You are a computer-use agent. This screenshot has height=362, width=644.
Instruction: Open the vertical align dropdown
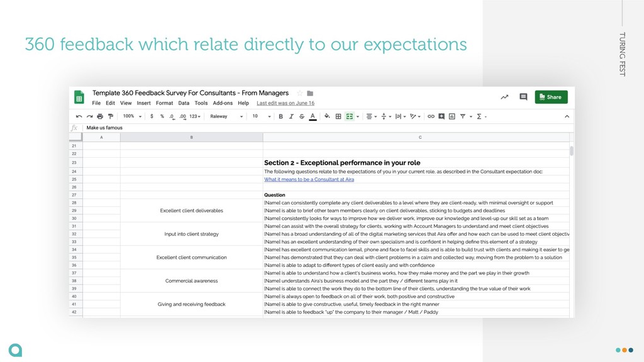pos(386,116)
